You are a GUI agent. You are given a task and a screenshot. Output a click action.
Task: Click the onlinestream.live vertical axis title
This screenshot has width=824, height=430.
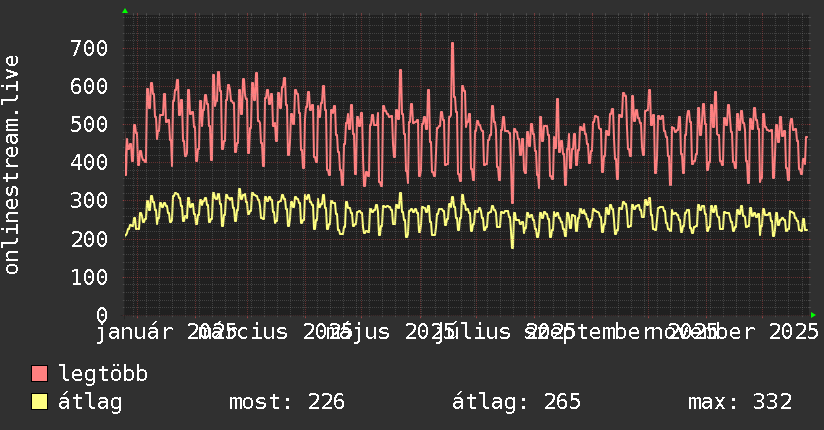(11, 165)
